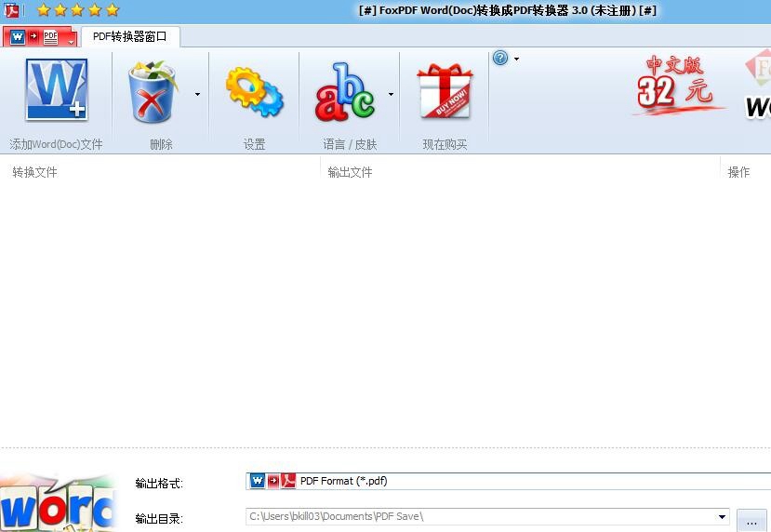Select the PDF转换器窗口 tab

coord(130,36)
